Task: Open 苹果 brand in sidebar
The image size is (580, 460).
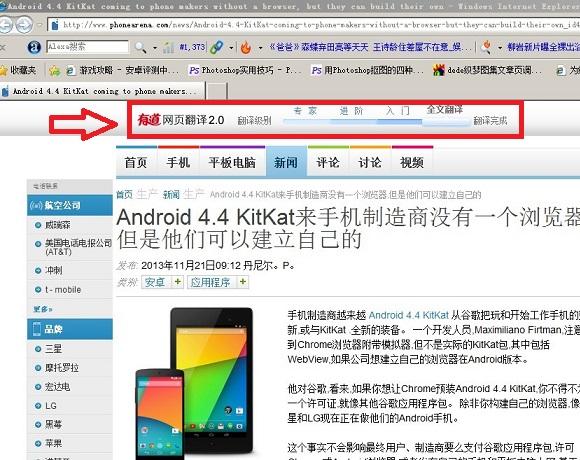Action: click(53, 443)
